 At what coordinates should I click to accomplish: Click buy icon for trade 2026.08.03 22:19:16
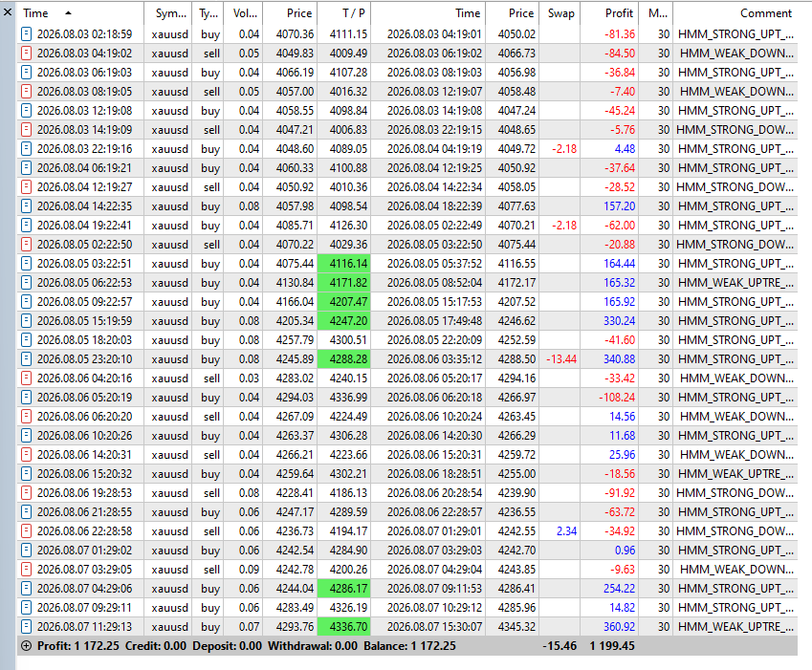pyautogui.click(x=26, y=149)
